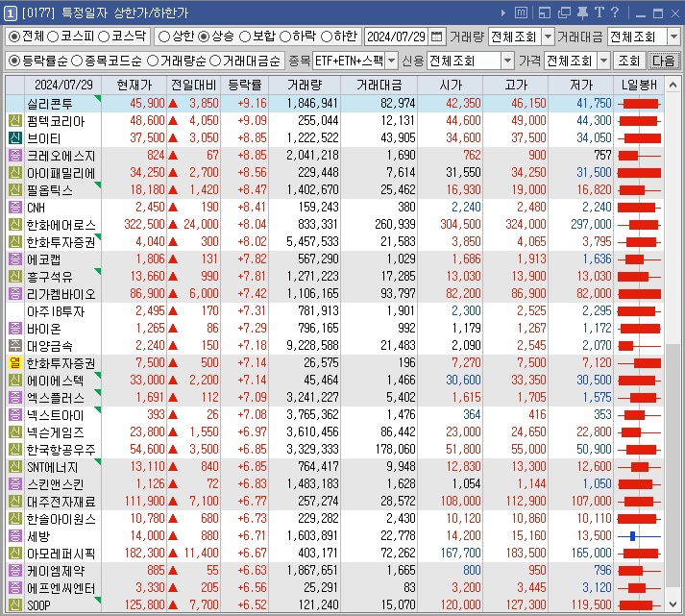
Task: Click the 신 badge beside 펌텍코리아
Action: pos(14,120)
